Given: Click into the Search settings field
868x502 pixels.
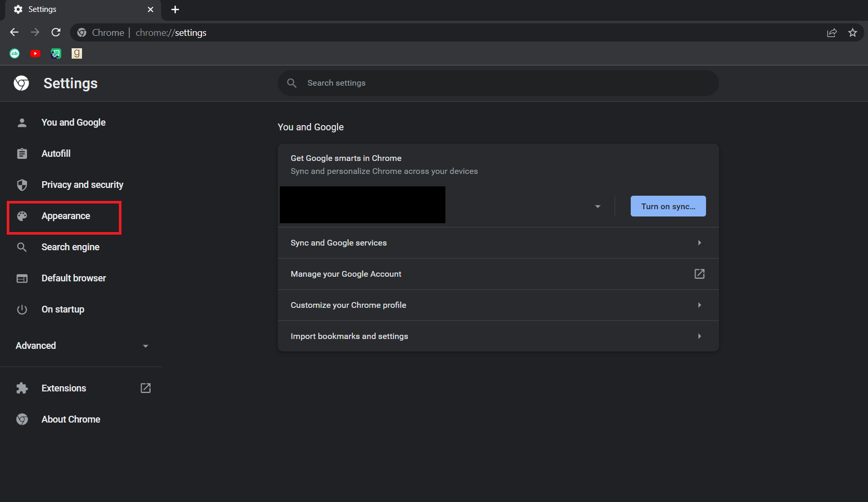Looking at the screenshot, I should (498, 83).
